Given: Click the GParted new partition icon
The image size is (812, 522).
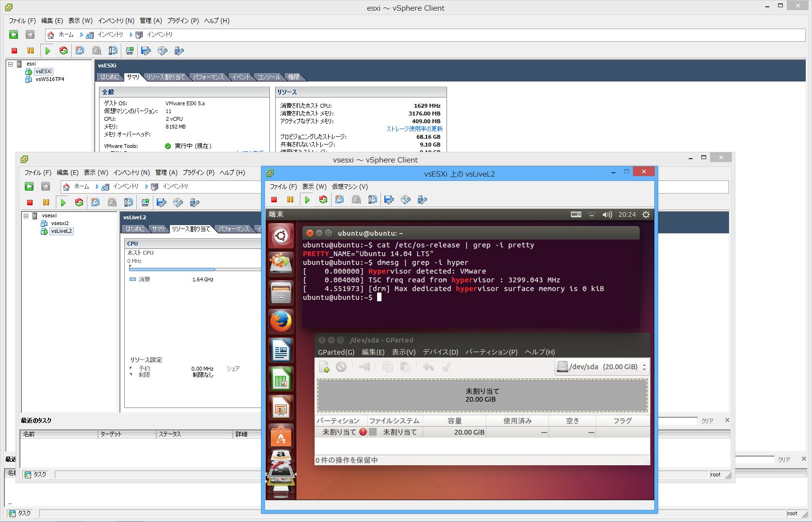Looking at the screenshot, I should [x=324, y=367].
